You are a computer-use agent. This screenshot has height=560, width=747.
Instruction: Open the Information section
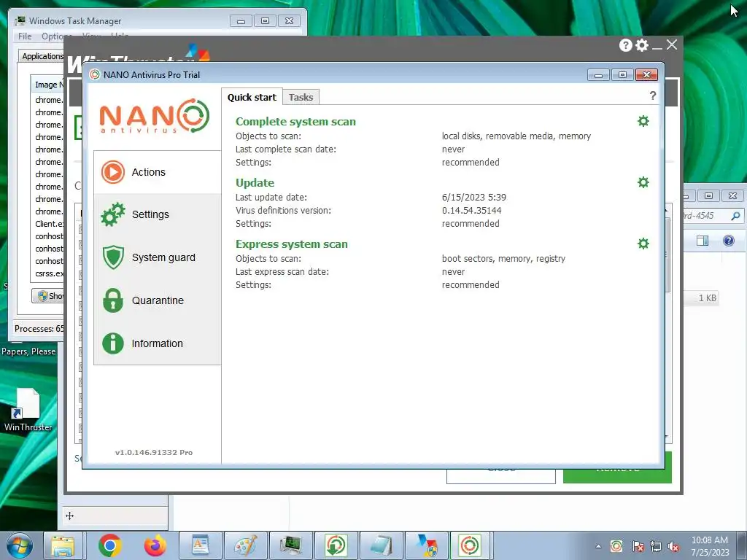coord(158,343)
